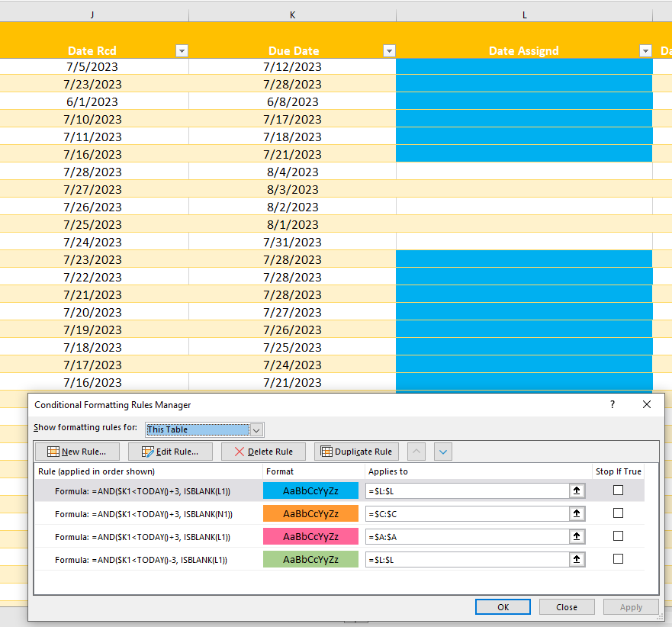Click the Duplicate Rule icon
Image resolution: width=672 pixels, height=627 pixels.
[326, 451]
